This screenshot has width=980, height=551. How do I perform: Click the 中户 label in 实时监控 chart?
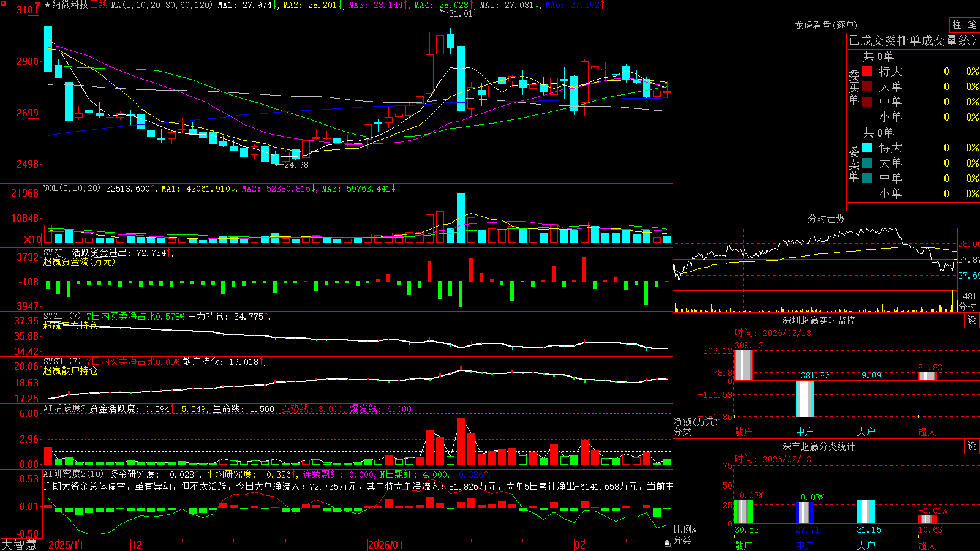coord(805,432)
